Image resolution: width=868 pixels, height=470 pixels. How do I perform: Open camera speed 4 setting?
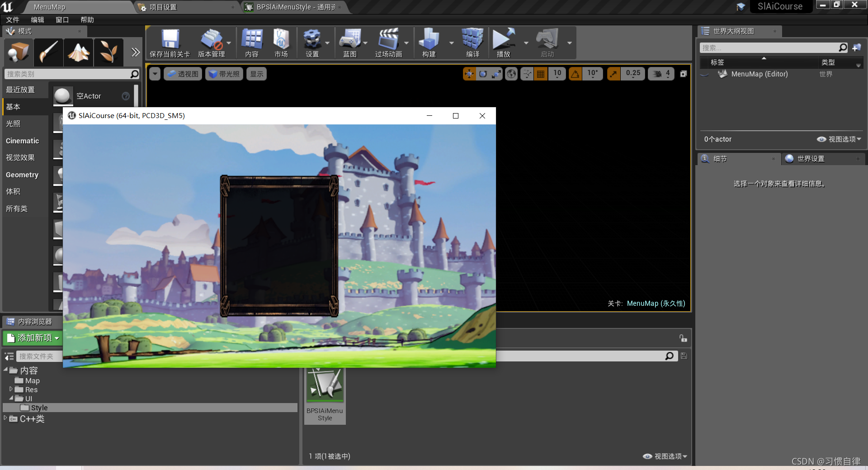click(x=661, y=74)
